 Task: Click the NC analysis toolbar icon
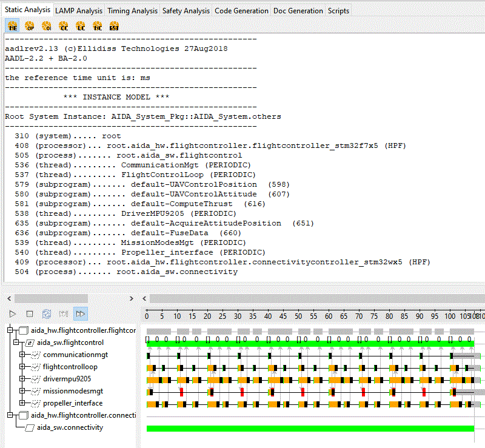tap(97, 26)
